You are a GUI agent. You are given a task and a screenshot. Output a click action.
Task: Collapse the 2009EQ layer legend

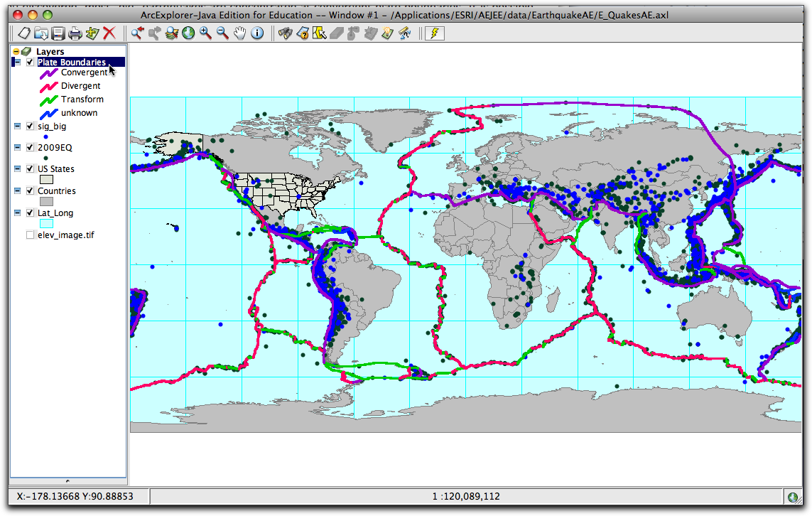point(16,147)
